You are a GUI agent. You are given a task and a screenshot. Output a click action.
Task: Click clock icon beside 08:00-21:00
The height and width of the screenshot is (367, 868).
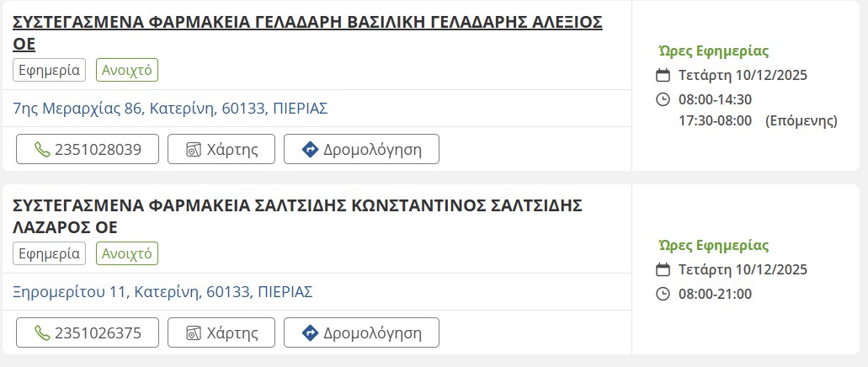click(x=663, y=294)
